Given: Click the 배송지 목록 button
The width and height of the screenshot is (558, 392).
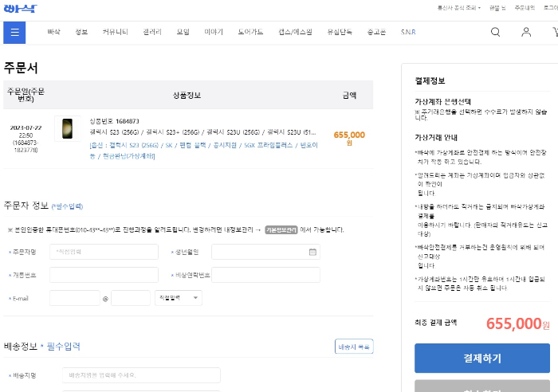Looking at the screenshot, I should point(354,347).
